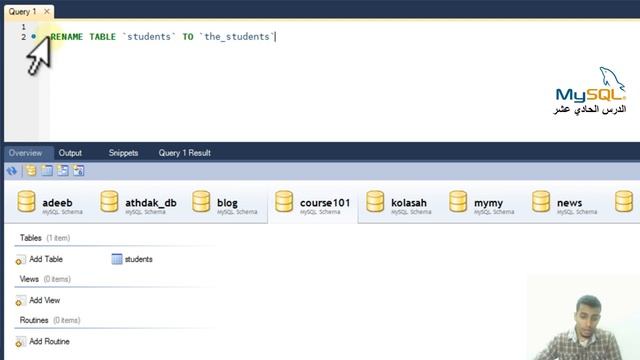This screenshot has height=360, width=640.
Task: Click the Views section header
Action: coord(45,279)
